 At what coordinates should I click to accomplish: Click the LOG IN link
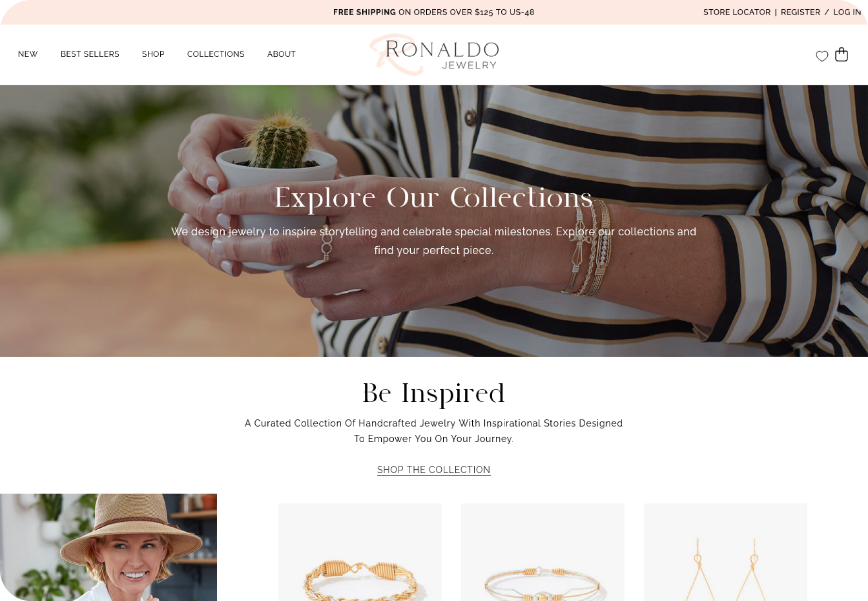(x=847, y=12)
